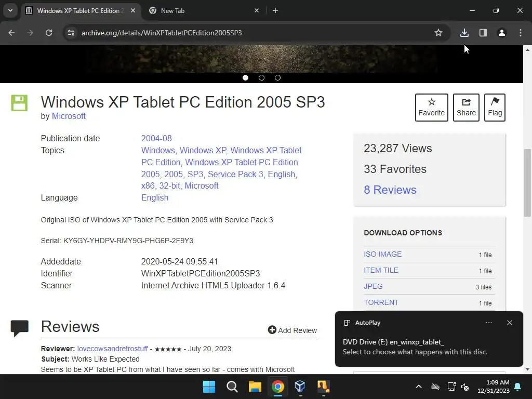This screenshot has height=399, width=532.
Task: Click the green floppy disk software icon
Action: [x=19, y=103]
